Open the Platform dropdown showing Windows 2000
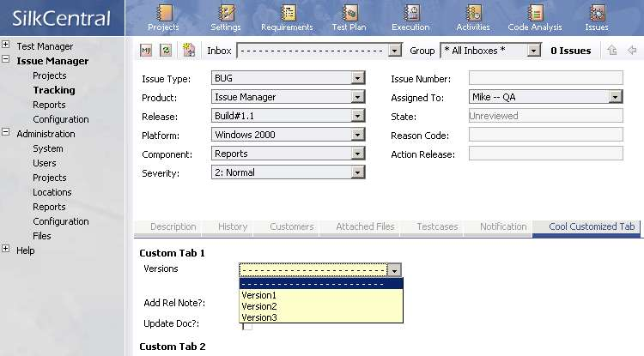Image resolution: width=644 pixels, height=356 pixels. click(x=288, y=135)
